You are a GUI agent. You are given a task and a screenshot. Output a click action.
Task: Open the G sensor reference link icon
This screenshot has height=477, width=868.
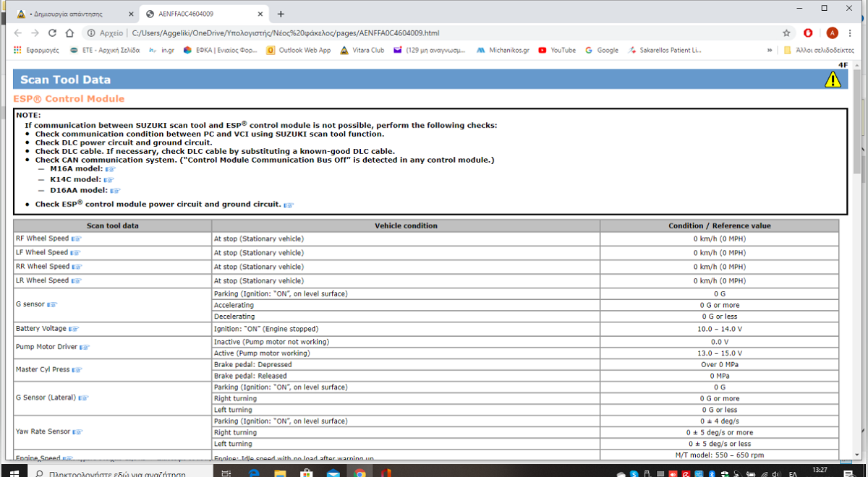pos(51,305)
